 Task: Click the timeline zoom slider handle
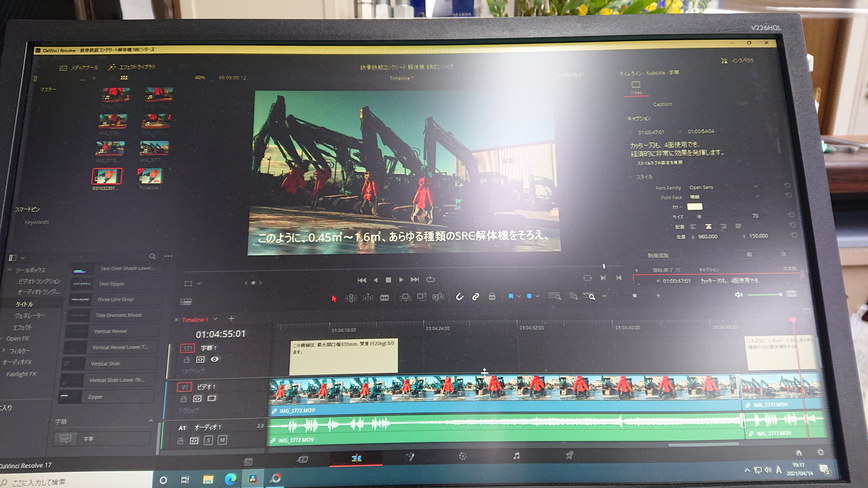(634, 296)
